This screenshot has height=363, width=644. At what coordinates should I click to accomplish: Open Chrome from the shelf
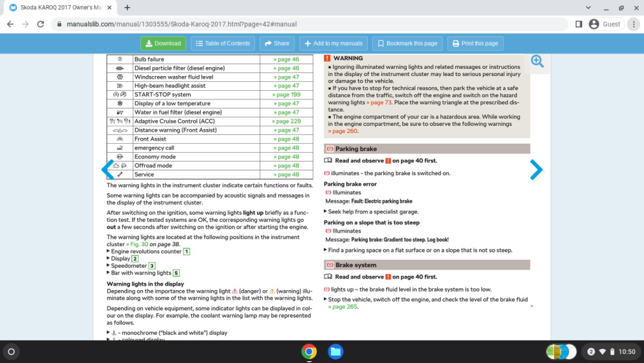[309, 351]
